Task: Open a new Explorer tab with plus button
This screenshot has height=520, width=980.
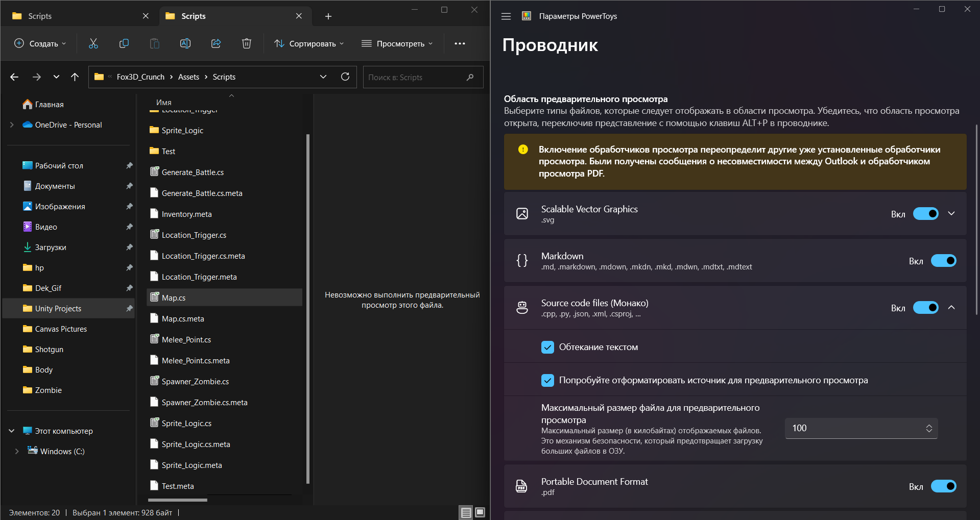Action: pos(328,16)
